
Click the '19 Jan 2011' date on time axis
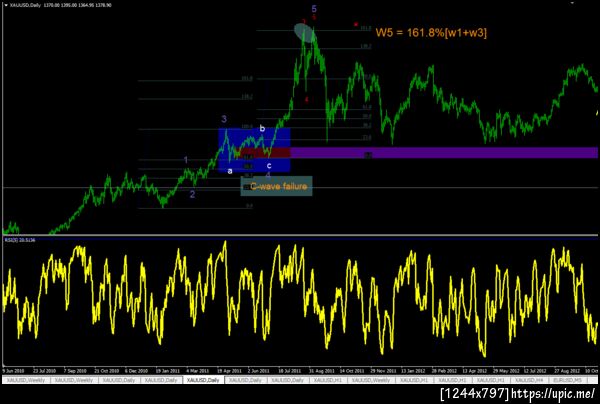coord(167,371)
